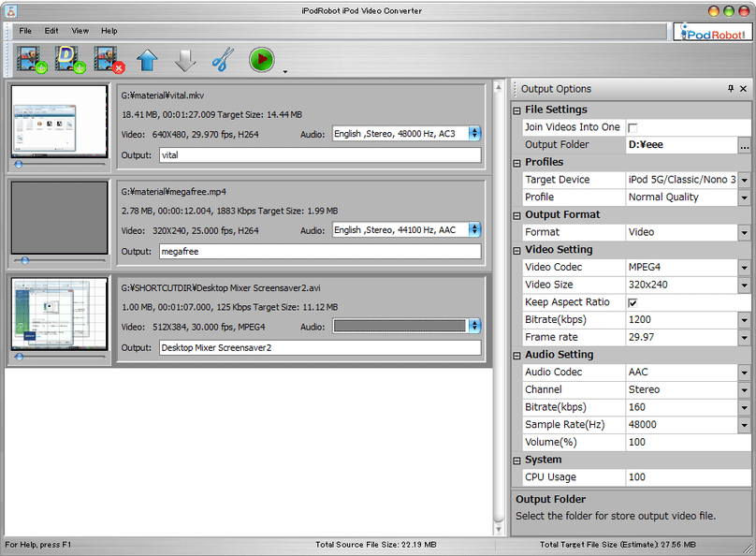Click the Add DVD toolbar icon
Viewport: 756px width, 556px height.
click(x=70, y=60)
